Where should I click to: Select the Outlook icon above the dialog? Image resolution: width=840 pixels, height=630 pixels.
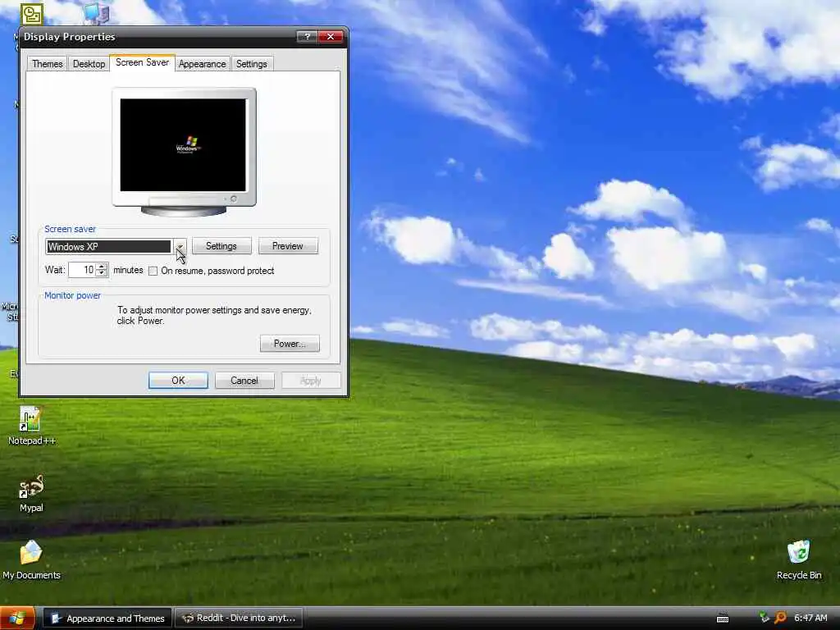[32, 14]
